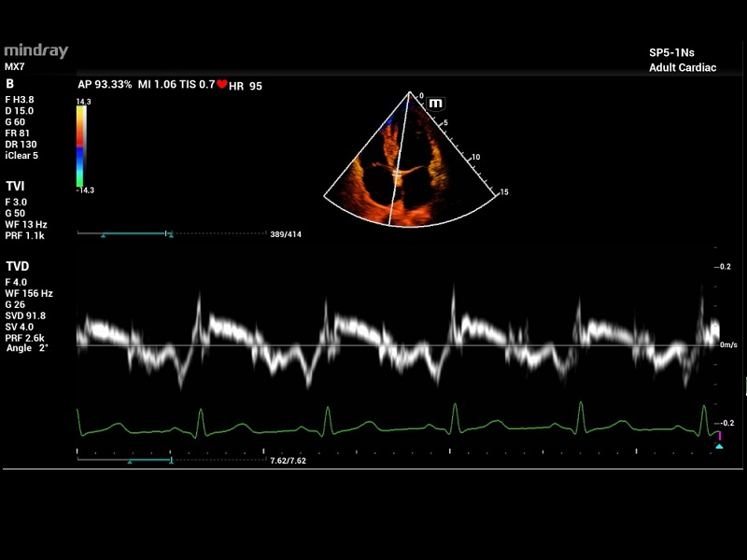Click the cyan triangle at ECG trace end

pyautogui.click(x=719, y=447)
